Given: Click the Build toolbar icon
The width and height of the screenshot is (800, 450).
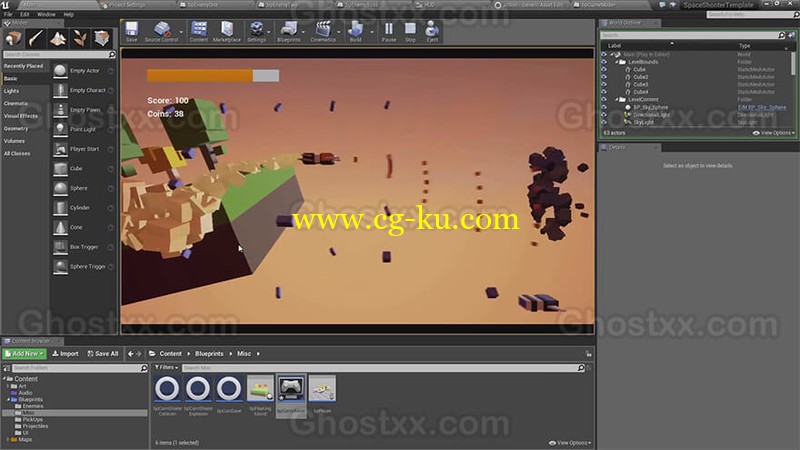Looking at the screenshot, I should click(355, 32).
